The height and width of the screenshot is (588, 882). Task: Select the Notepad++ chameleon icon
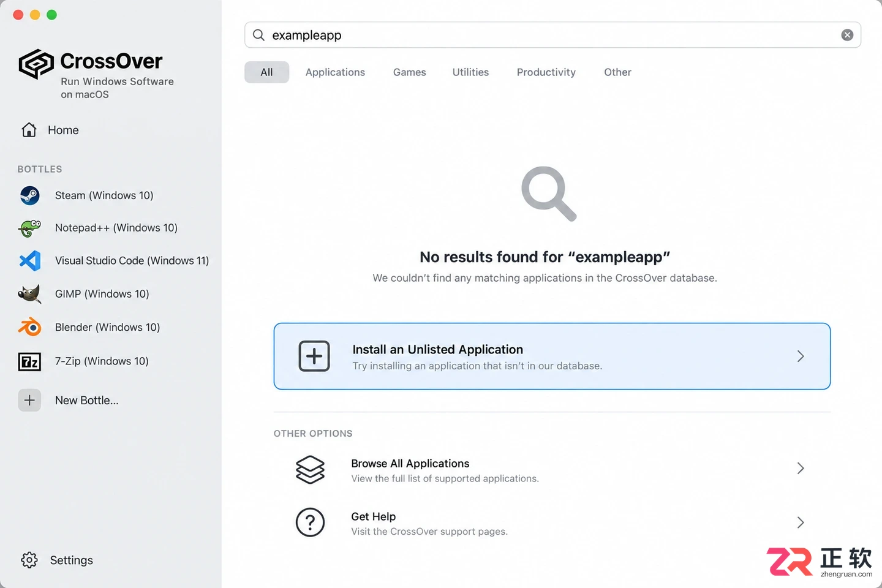pos(29,228)
